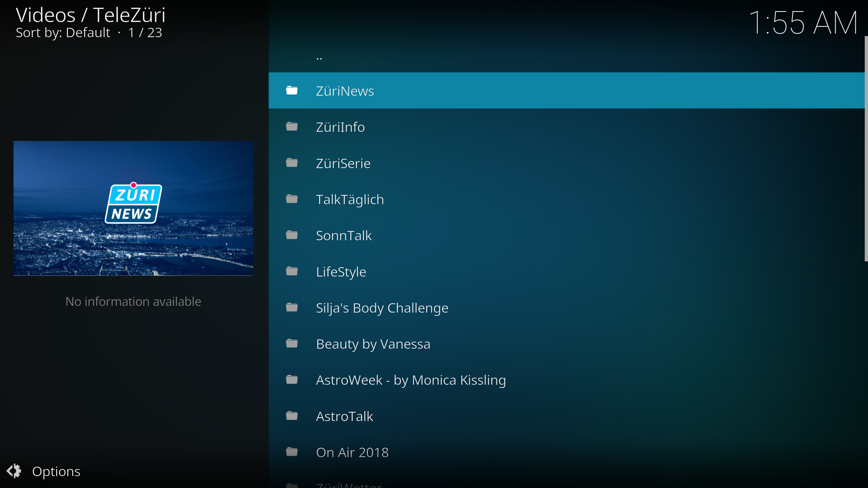Go to parent directory via '..' entry
This screenshot has width=868, height=488.
pos(319,57)
